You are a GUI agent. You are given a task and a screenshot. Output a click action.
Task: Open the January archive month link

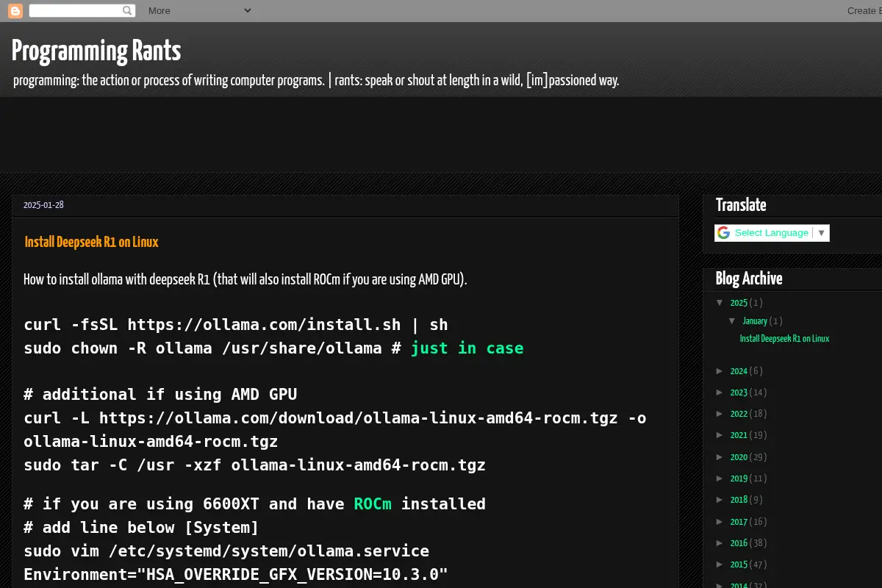[x=755, y=321]
